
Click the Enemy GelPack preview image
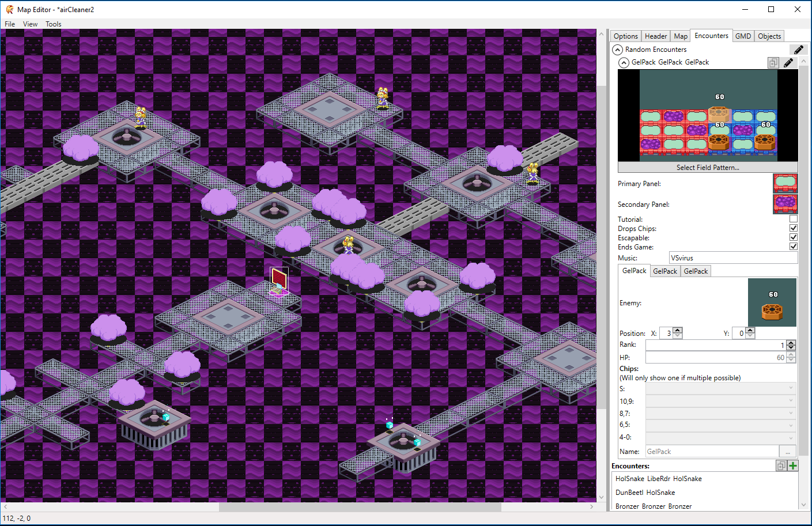(772, 302)
